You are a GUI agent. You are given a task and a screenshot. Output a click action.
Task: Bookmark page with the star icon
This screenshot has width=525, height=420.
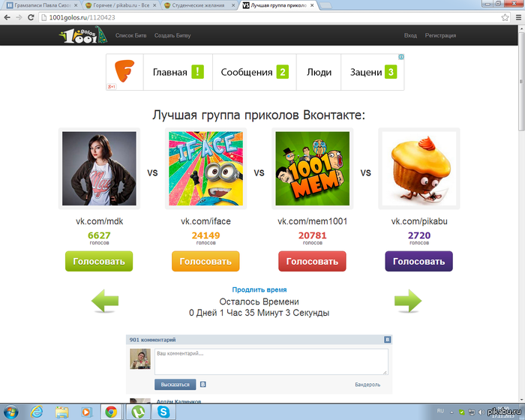[505, 17]
